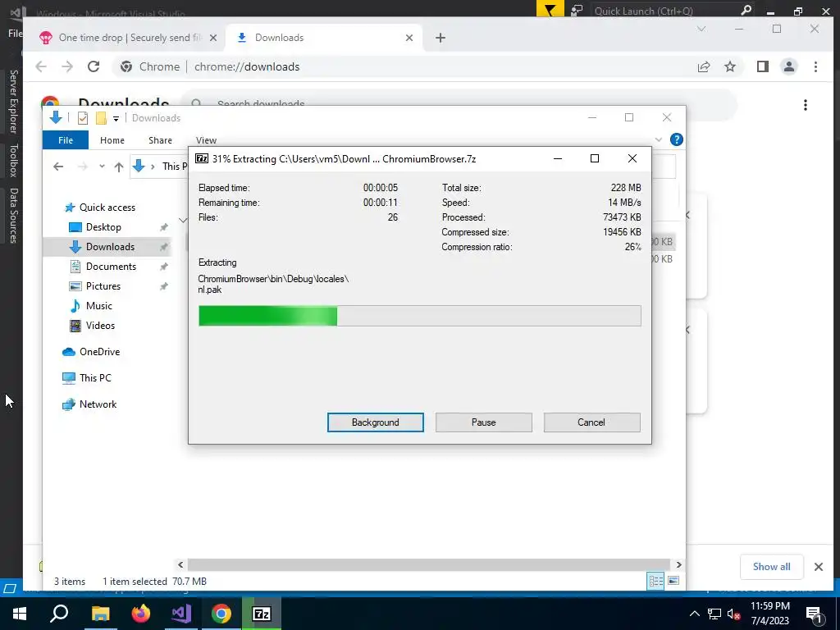Viewport: 840px width, 630px height.
Task: Click the extraction progress bar
Action: (419, 316)
